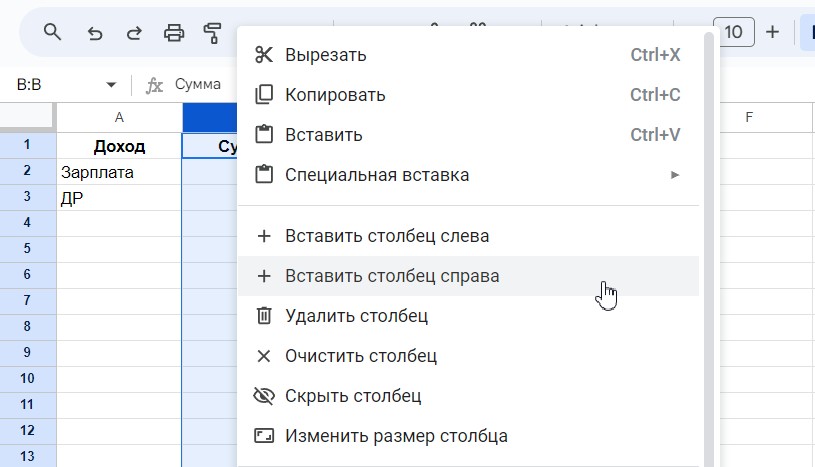The width and height of the screenshot is (815, 467).
Task: Hide column via Скрыть столбец
Action: (352, 396)
